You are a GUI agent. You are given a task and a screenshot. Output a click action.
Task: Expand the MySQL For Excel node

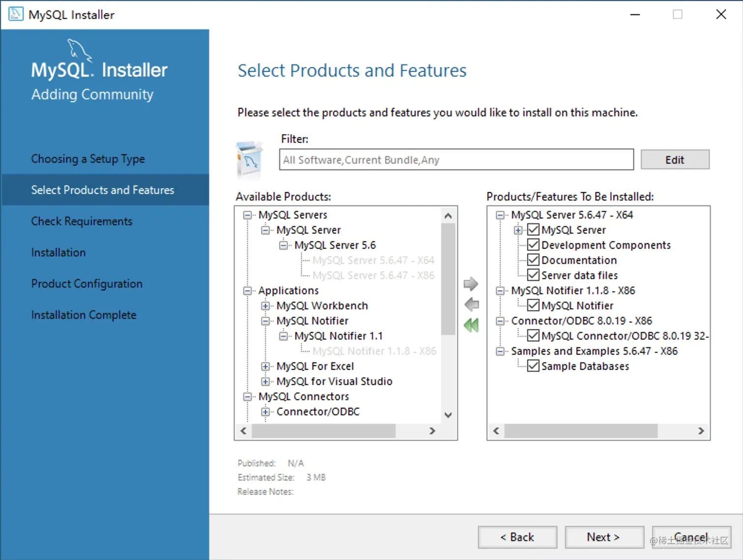[x=265, y=366]
